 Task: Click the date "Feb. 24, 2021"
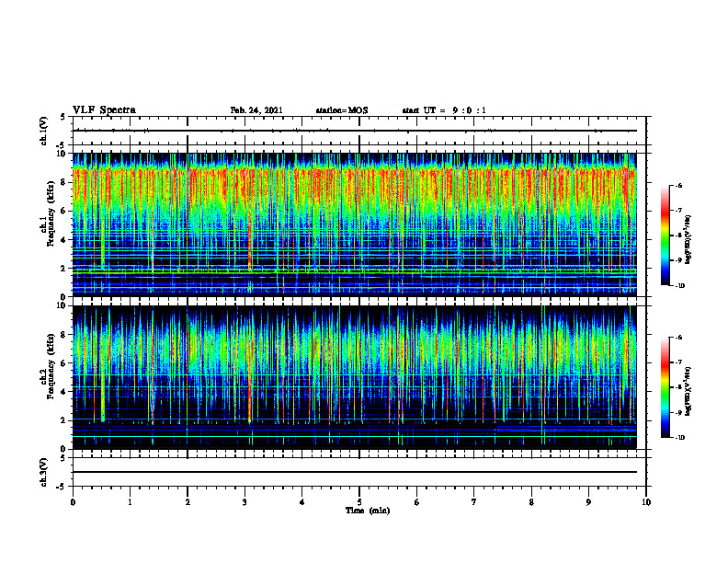click(x=256, y=110)
